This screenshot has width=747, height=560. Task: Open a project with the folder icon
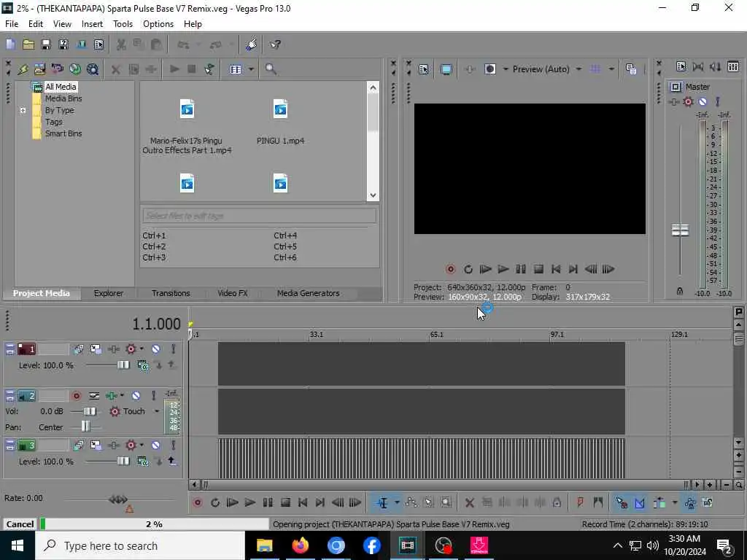(28, 44)
